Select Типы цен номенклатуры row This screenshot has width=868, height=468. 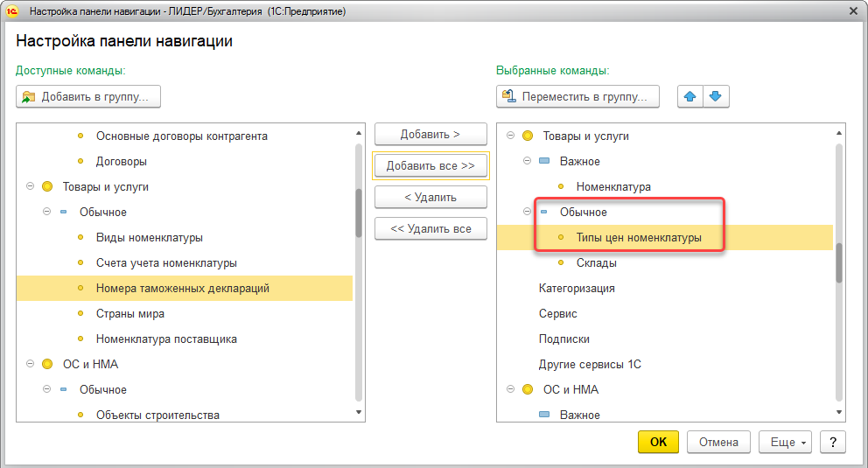pyautogui.click(x=665, y=237)
